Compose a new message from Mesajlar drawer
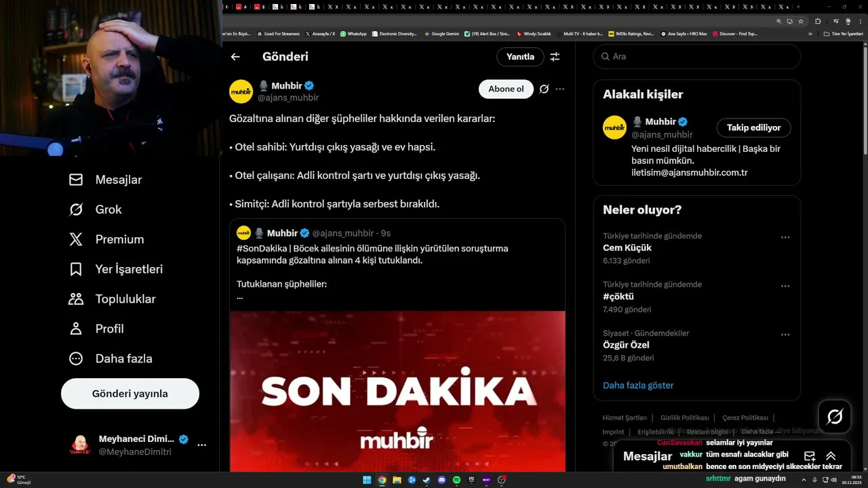Image resolution: width=868 pixels, height=488 pixels. click(809, 456)
